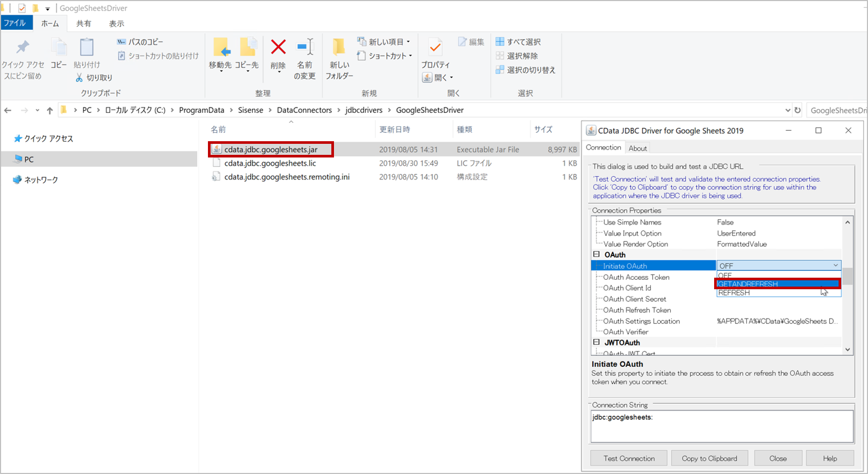868x474 pixels.
Task: Refresh the Explorer address bar
Action: pyautogui.click(x=798, y=110)
